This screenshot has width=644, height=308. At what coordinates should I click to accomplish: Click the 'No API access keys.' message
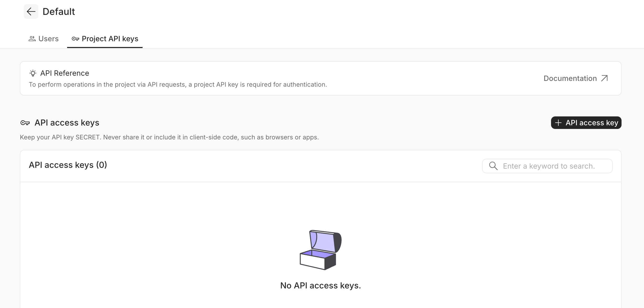click(320, 286)
